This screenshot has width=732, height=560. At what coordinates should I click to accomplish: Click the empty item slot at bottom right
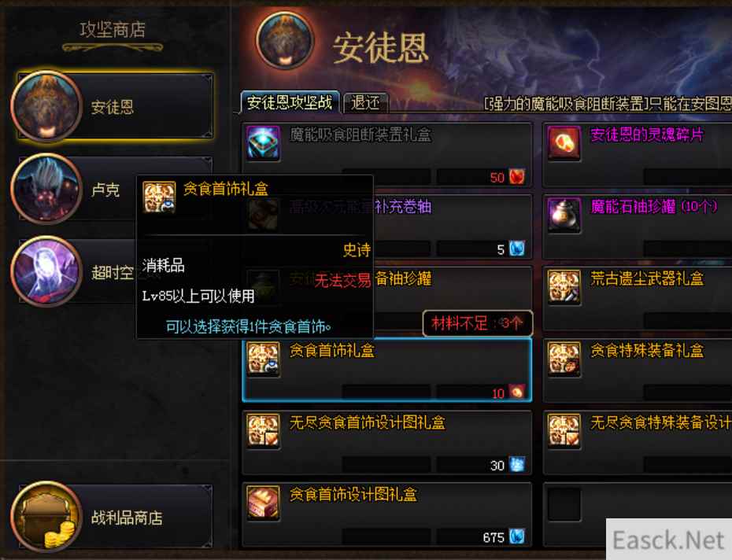[564, 504]
